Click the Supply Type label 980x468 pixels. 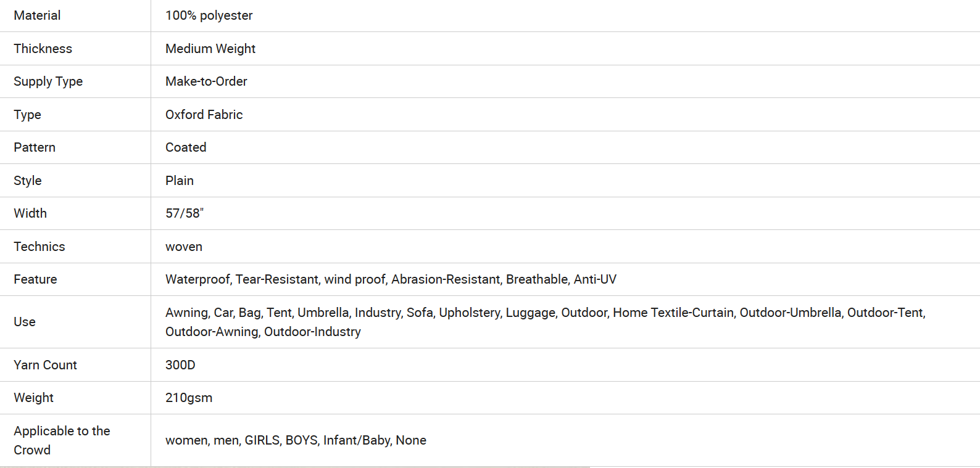[48, 81]
